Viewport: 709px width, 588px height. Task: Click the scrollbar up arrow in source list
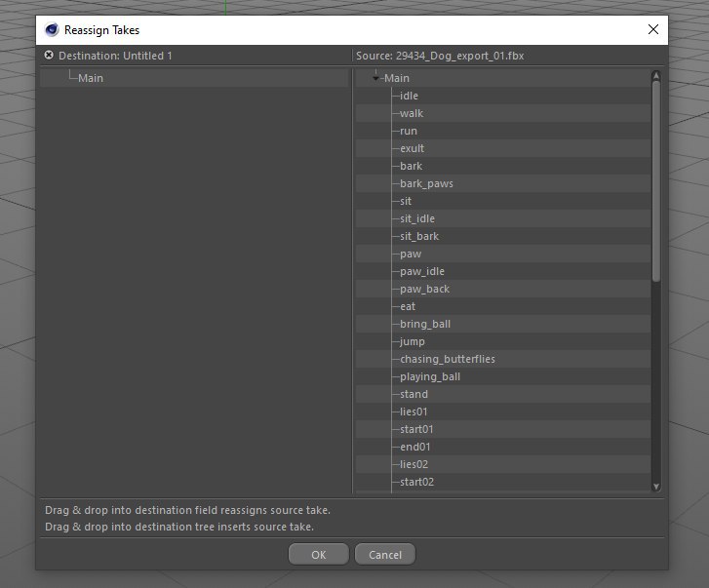[656, 75]
